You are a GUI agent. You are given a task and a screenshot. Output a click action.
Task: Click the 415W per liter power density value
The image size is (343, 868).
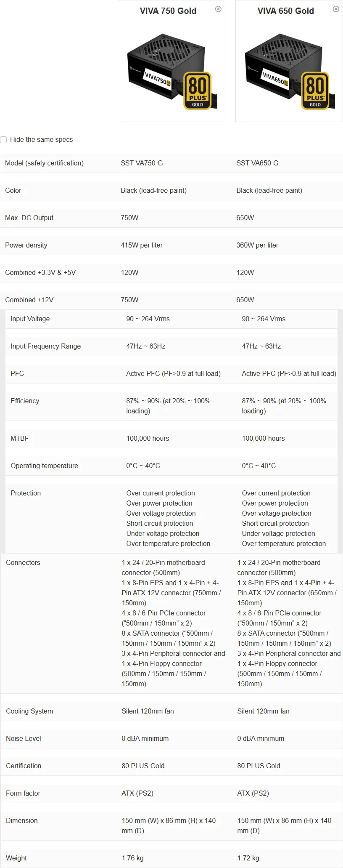pos(142,245)
